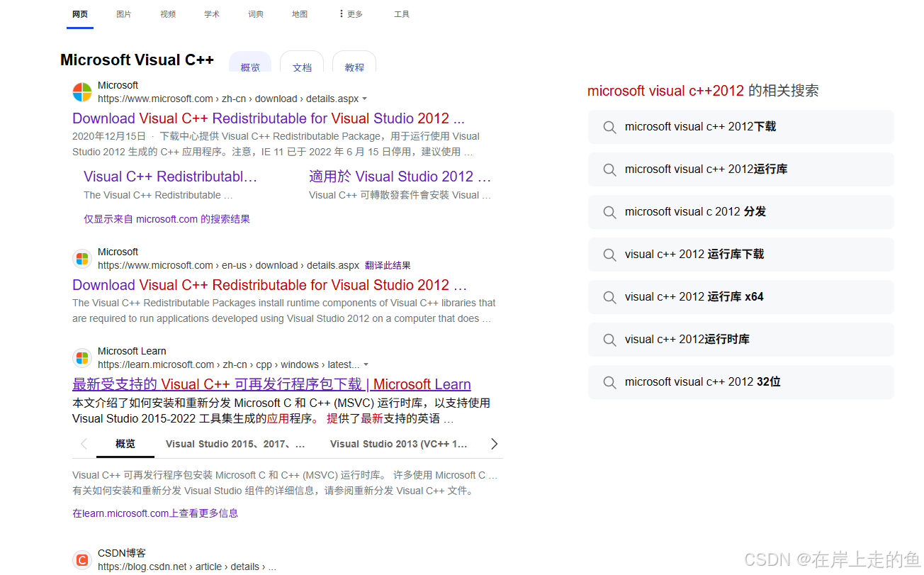Viewport: 924px width, 575px height.
Task: Open the '適用於 Visual Studio 2012 …' sub-link
Action: tap(400, 177)
